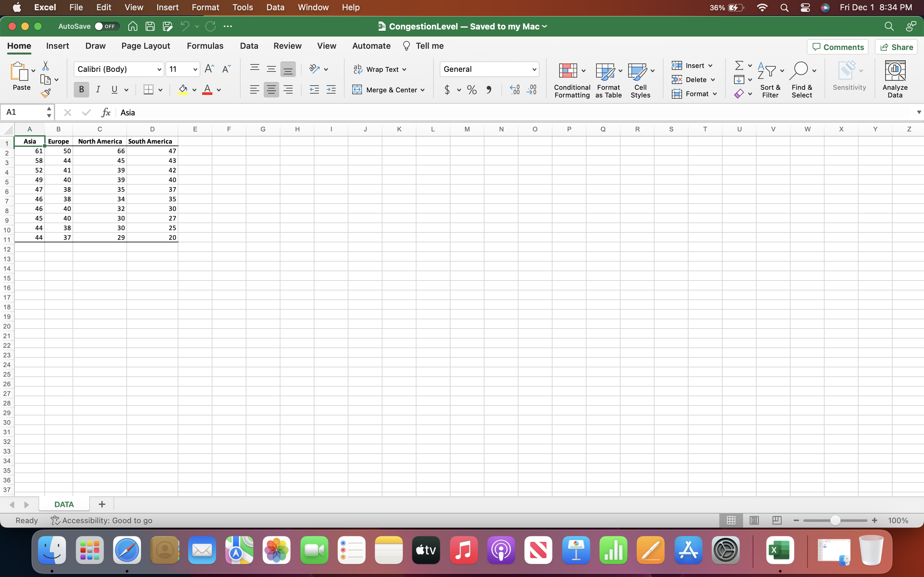Click the Analyze Data icon
This screenshot has height=577, width=924.
pos(894,79)
